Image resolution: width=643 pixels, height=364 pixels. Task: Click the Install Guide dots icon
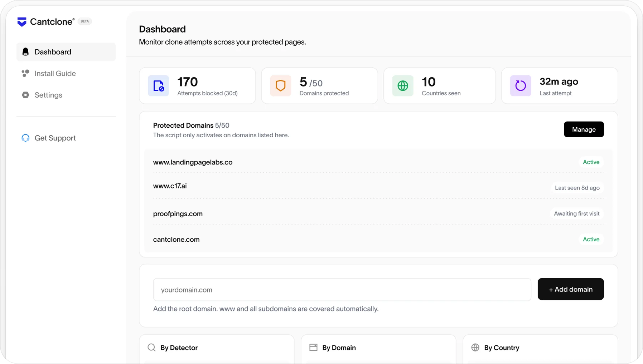pyautogui.click(x=25, y=73)
